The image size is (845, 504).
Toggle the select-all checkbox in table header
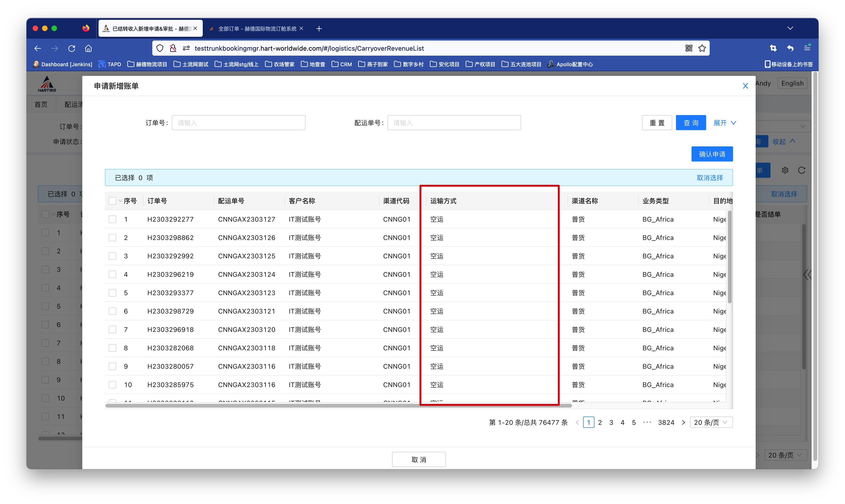[112, 201]
